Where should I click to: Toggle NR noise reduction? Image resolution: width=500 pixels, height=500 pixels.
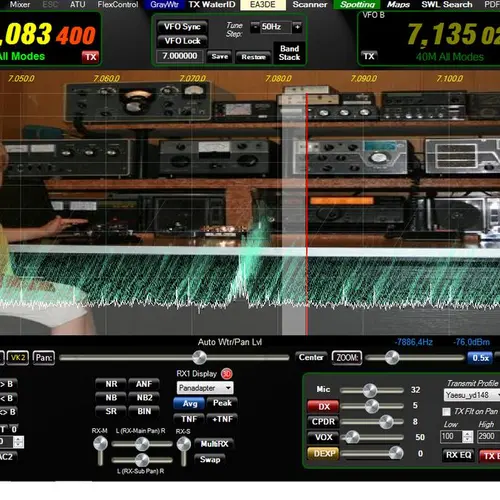111,384
